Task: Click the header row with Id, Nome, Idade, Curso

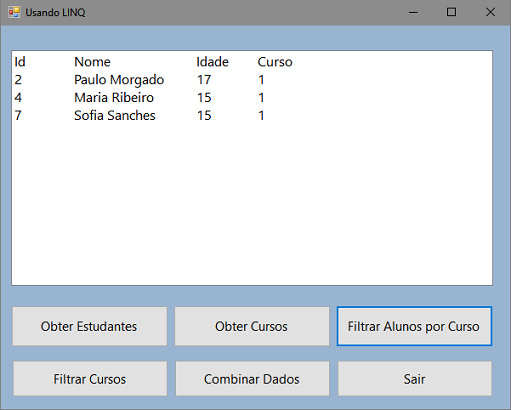Action: pyautogui.click(x=252, y=62)
